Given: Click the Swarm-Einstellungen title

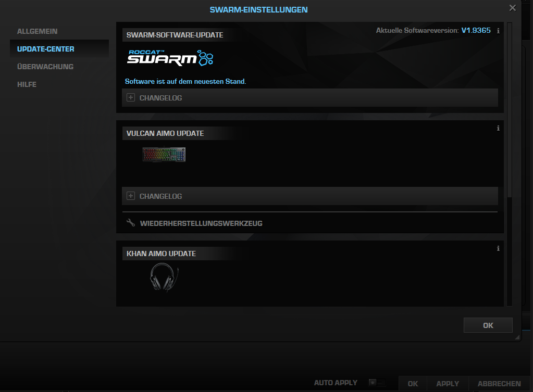Looking at the screenshot, I should click(258, 10).
